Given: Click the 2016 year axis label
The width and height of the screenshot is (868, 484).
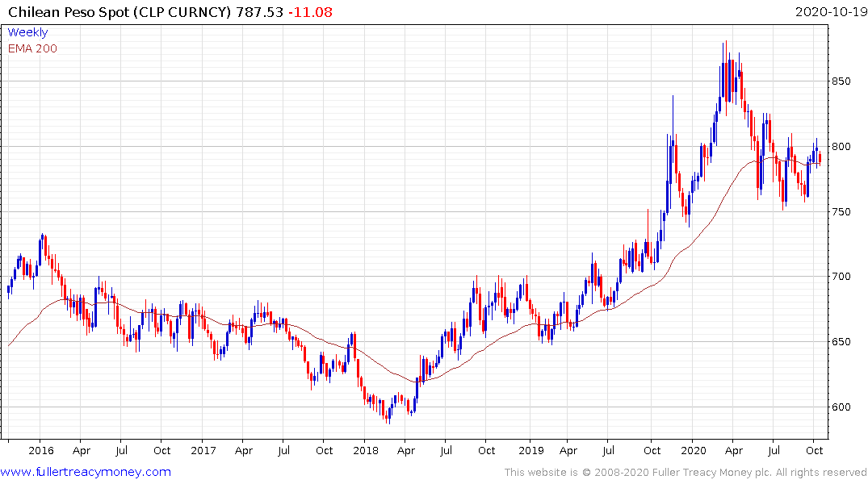Looking at the screenshot, I should pyautogui.click(x=41, y=450).
